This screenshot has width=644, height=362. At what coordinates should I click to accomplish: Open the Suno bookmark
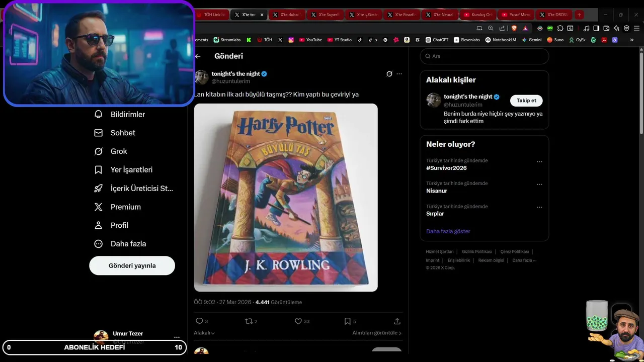pyautogui.click(x=555, y=40)
